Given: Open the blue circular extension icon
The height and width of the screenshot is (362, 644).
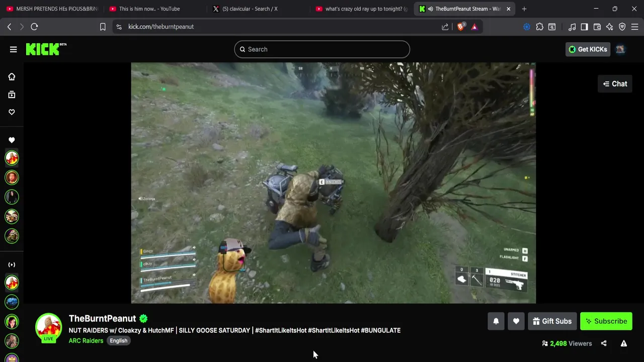Looking at the screenshot, I should tap(527, 27).
